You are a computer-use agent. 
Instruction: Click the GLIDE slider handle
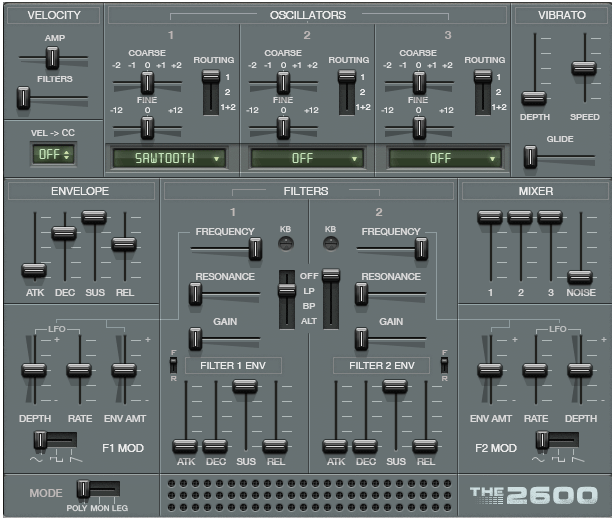click(x=530, y=157)
